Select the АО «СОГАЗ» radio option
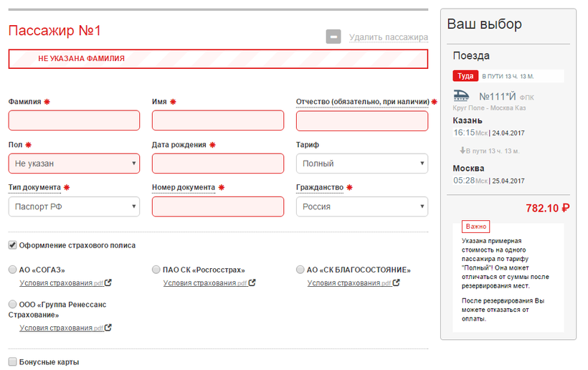 pyautogui.click(x=12, y=270)
